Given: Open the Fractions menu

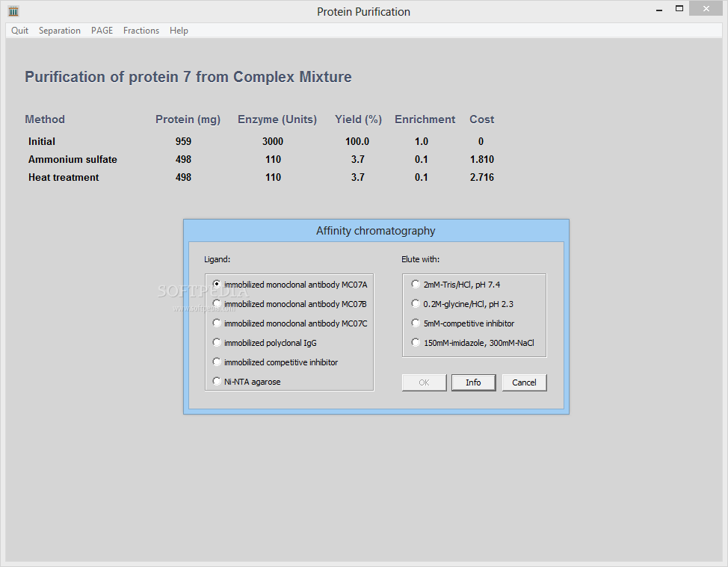Looking at the screenshot, I should [x=141, y=31].
